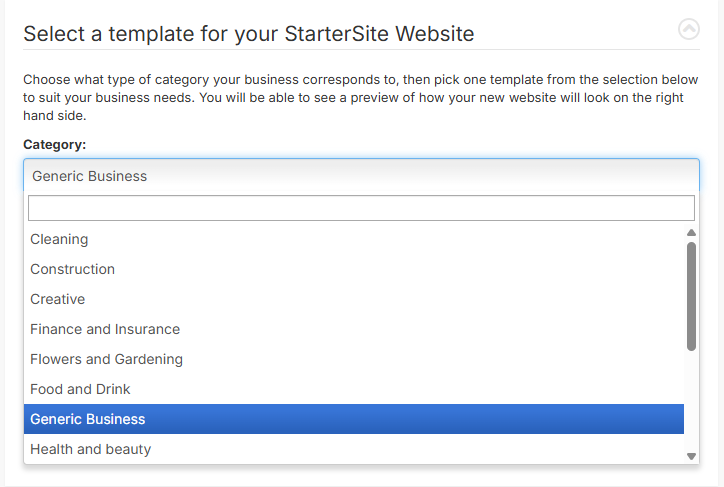This screenshot has width=724, height=487.
Task: Click the list scrollbar's down arrow
Action: pyautogui.click(x=691, y=456)
